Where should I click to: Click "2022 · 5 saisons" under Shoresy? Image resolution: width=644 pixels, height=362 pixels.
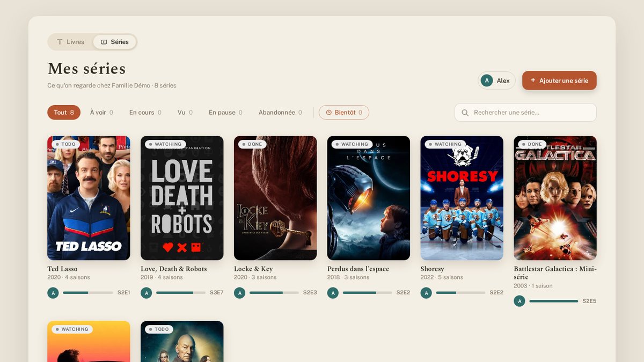pyautogui.click(x=442, y=277)
